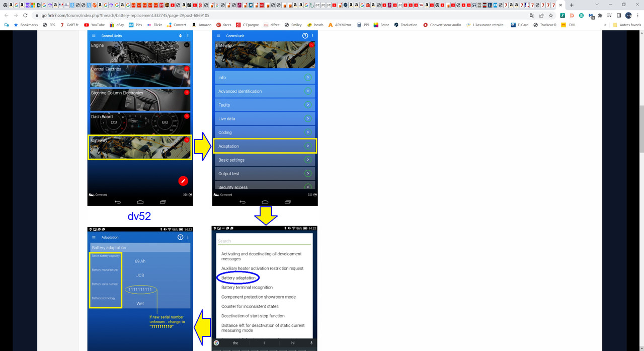644x351 pixels.
Task: Switch to the first browser tab
Action: coord(4,5)
